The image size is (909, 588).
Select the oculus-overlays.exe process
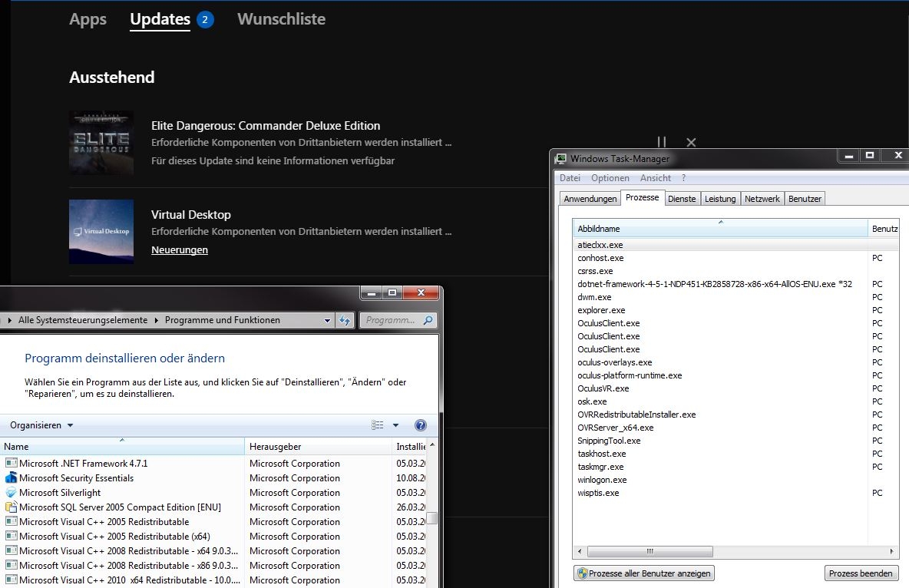click(614, 362)
